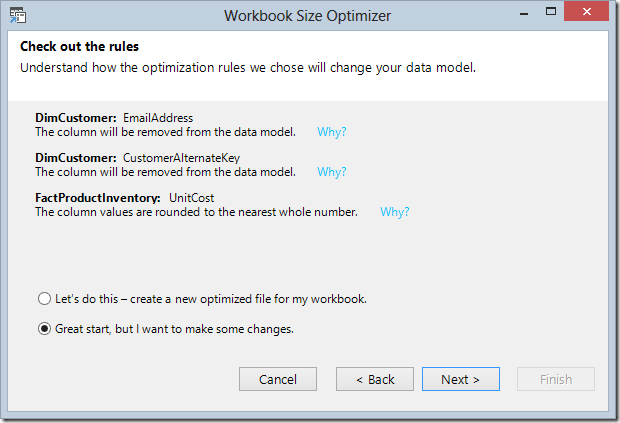Go back with the '< Back' button
Viewport: 620px width, 423px height.
[375, 379]
